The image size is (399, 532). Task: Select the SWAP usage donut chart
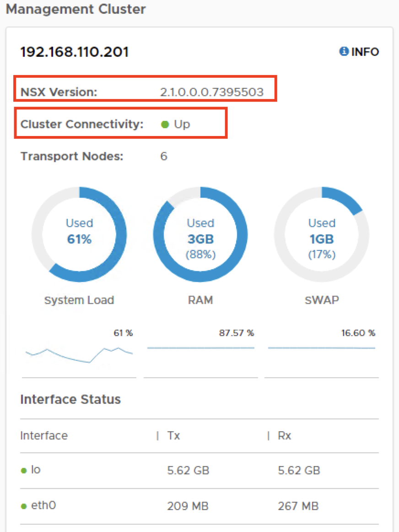(x=322, y=234)
